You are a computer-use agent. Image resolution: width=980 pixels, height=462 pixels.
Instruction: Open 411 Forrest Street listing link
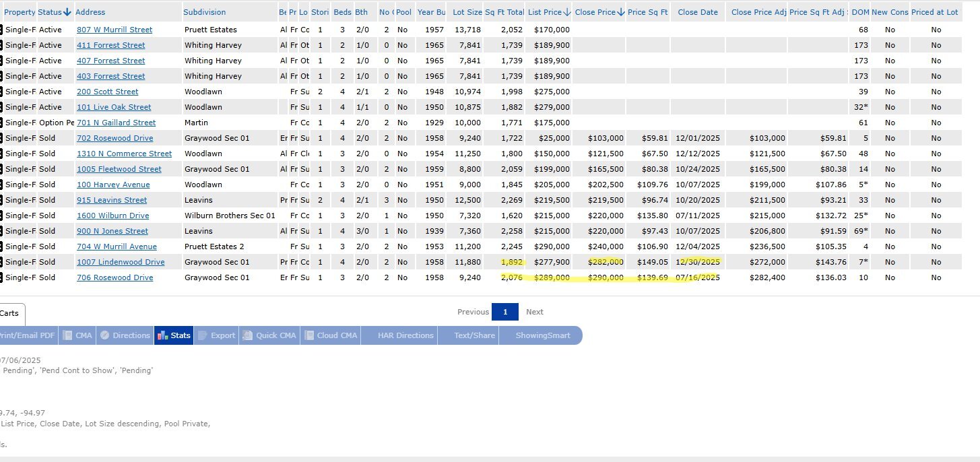[111, 45]
